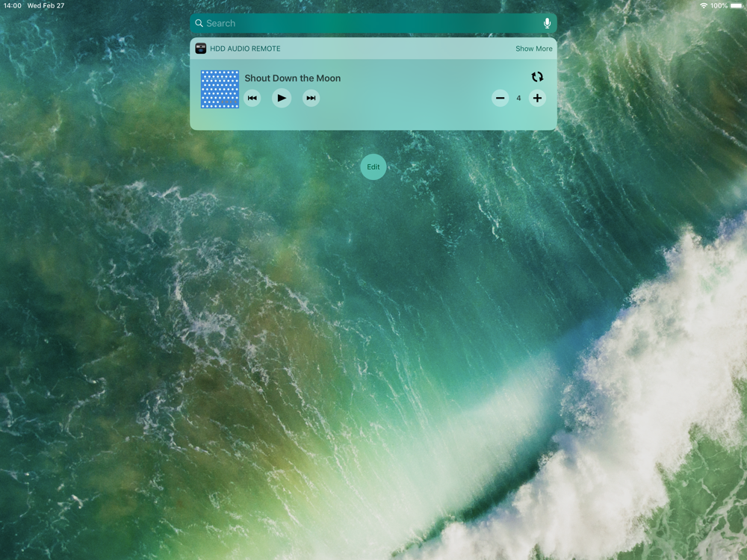Tap the volume level value 4
Viewport: 747px width, 560px height.
[519, 98]
